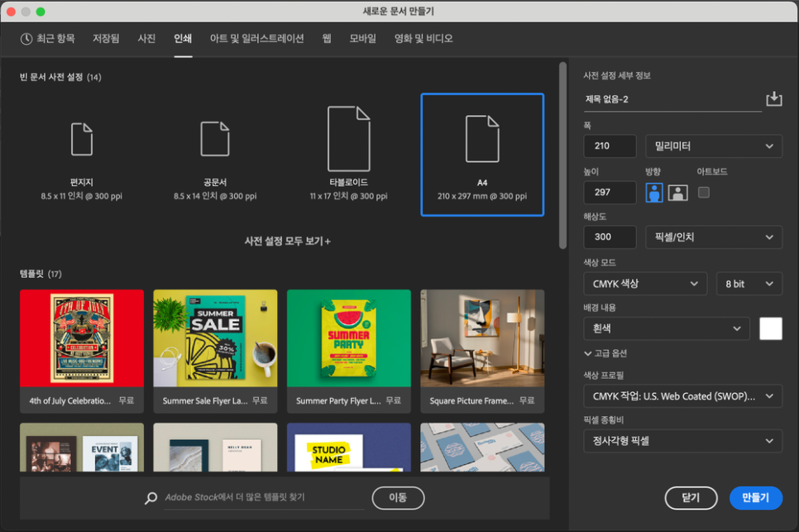Save the preset with the download icon
This screenshot has height=532, width=799.
pos(773,98)
